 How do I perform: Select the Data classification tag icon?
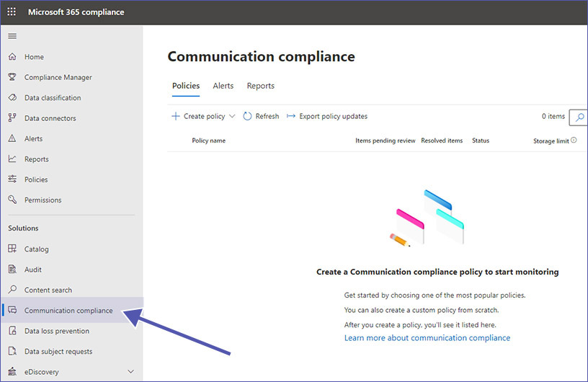12,98
